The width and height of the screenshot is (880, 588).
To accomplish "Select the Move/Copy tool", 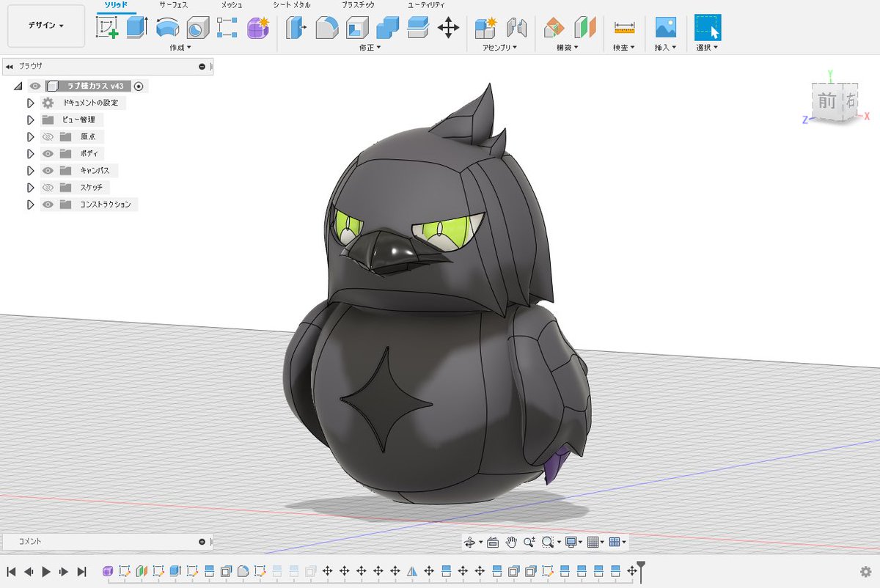I will pos(448,28).
